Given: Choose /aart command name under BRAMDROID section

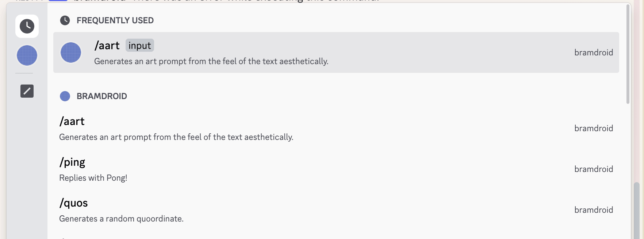Looking at the screenshot, I should 72,121.
